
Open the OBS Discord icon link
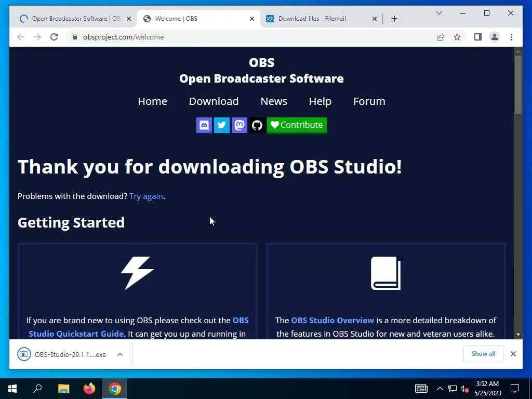click(204, 125)
